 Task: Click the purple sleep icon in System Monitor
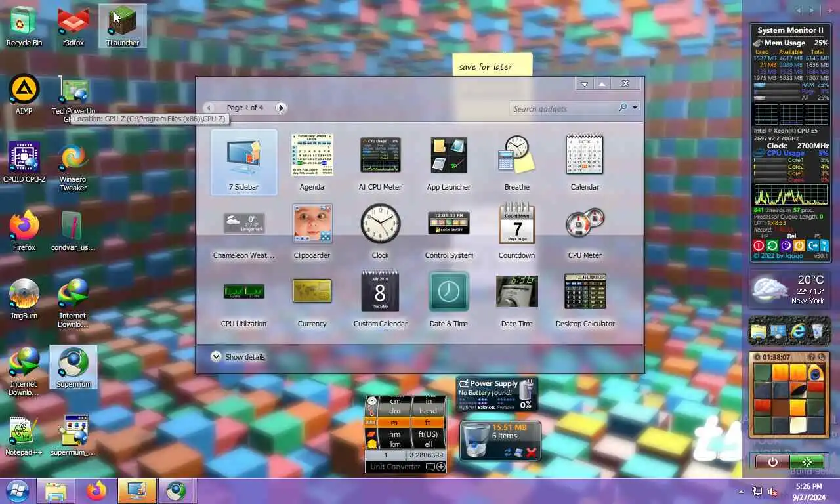point(786,245)
